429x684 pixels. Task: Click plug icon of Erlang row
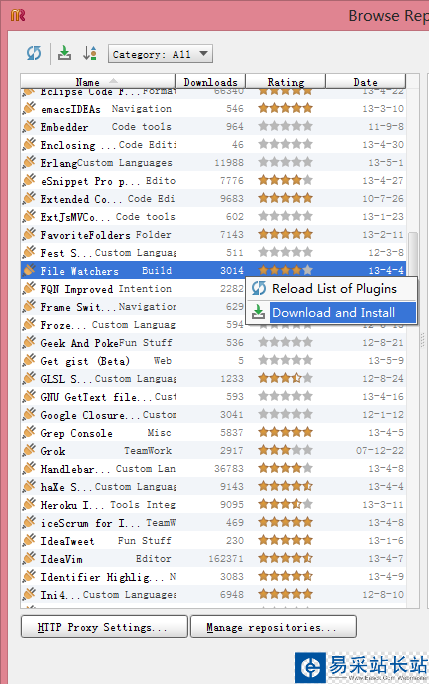tap(29, 162)
